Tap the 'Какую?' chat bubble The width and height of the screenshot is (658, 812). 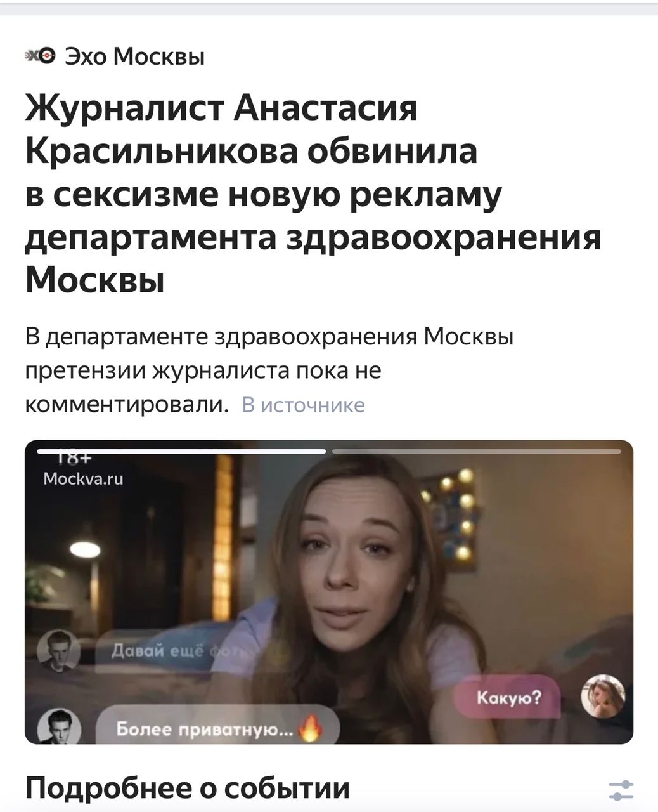click(508, 698)
